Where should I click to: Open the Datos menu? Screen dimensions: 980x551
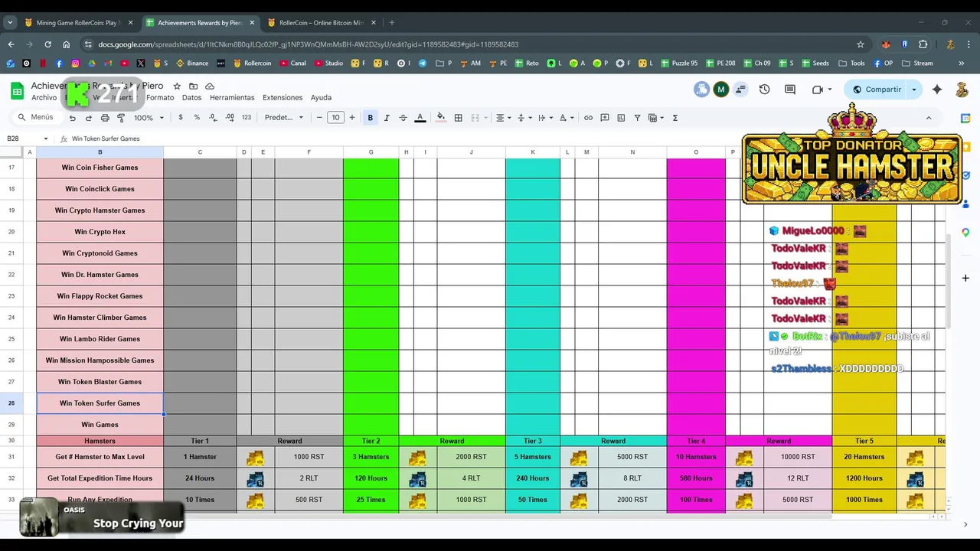point(191,98)
